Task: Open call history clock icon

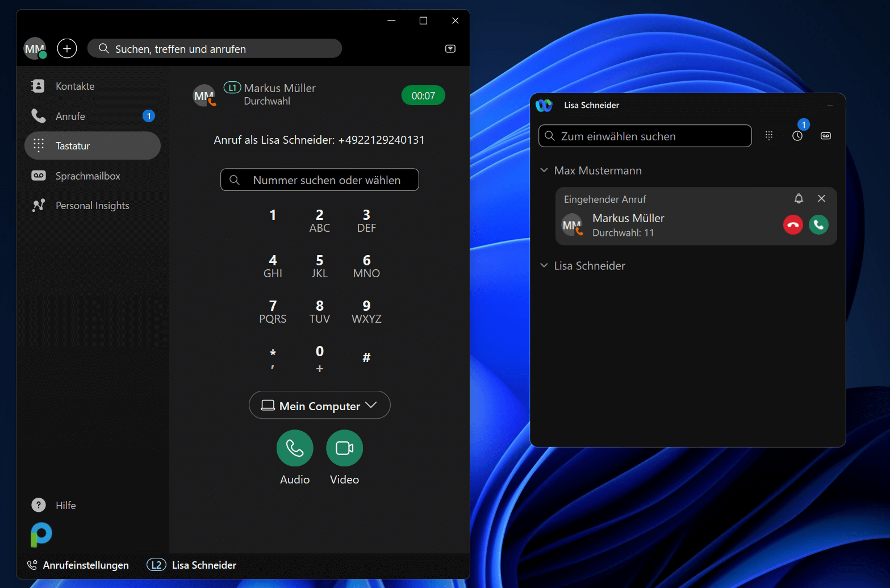Action: (797, 136)
